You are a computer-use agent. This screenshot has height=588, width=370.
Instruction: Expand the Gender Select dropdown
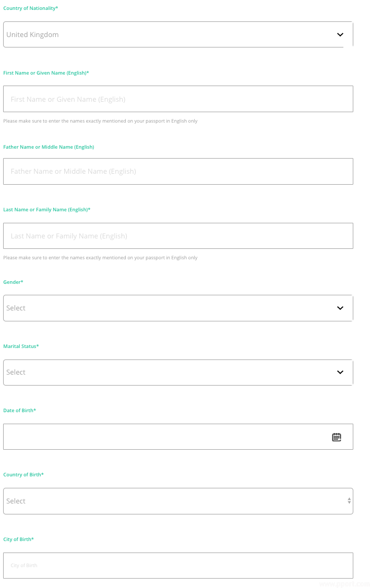pos(172,308)
